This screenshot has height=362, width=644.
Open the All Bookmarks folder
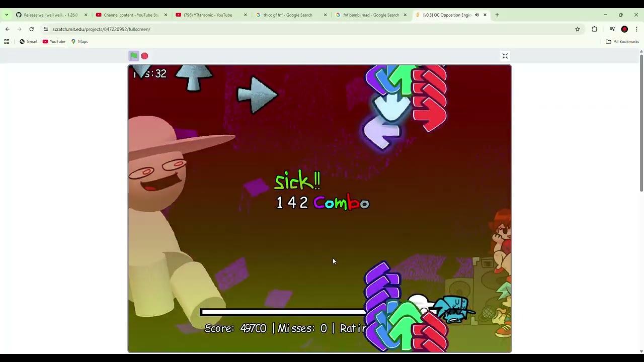(622, 42)
